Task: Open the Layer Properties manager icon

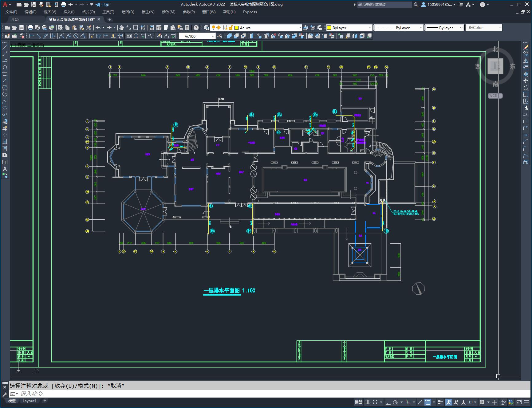Action: click(x=206, y=28)
